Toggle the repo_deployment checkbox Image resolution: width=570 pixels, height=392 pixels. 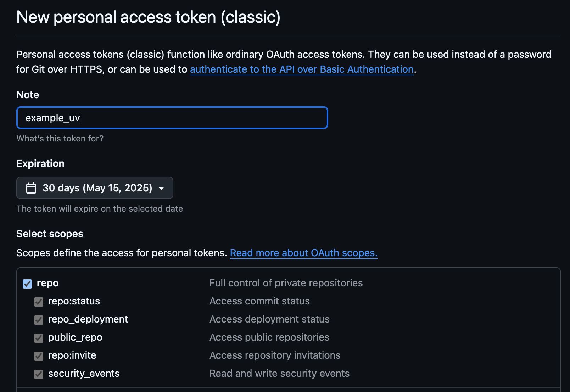pos(39,320)
